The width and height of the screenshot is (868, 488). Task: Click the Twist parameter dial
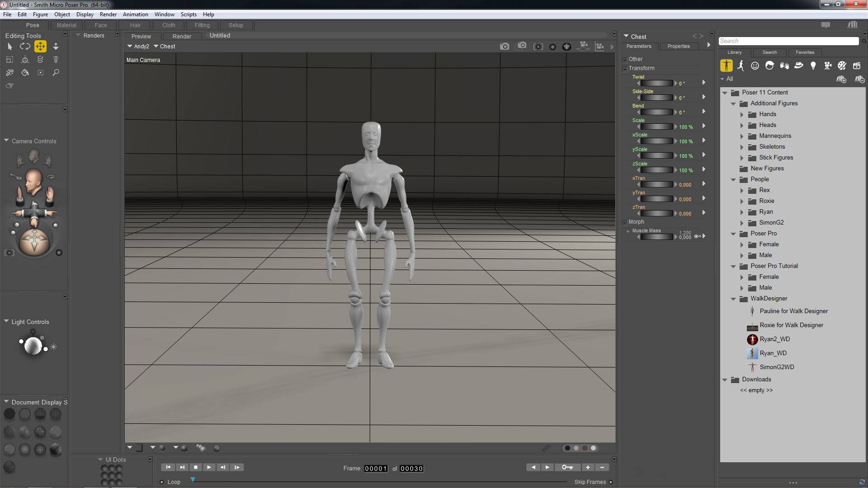pos(657,83)
